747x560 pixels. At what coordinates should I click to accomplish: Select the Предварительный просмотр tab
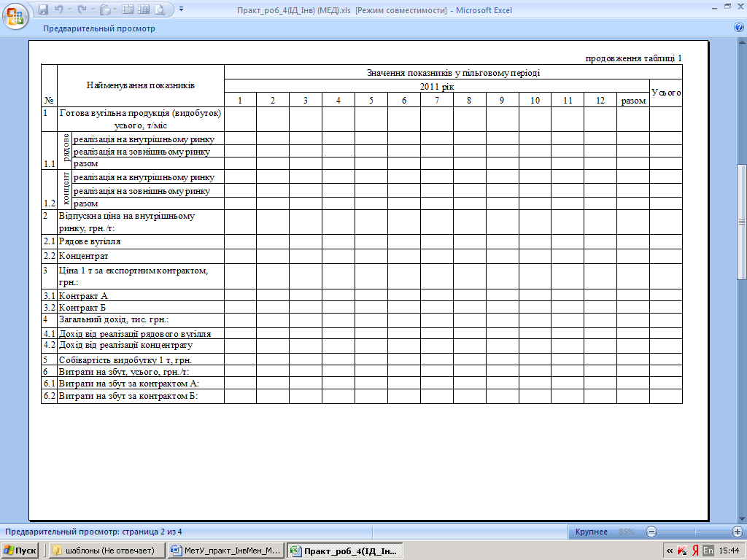99,28
